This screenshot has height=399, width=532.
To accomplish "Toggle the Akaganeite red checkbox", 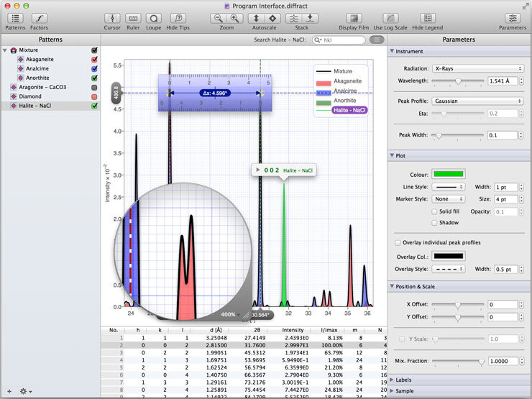I will tap(94, 60).
